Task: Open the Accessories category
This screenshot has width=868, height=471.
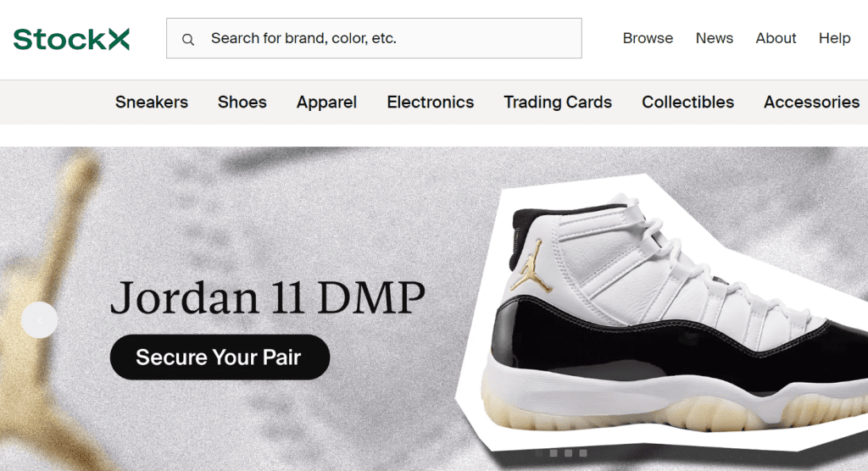Action: coord(811,102)
